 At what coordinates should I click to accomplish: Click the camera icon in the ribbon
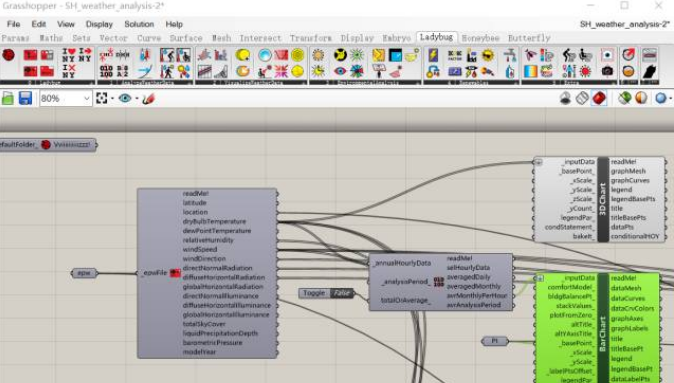pos(607,70)
